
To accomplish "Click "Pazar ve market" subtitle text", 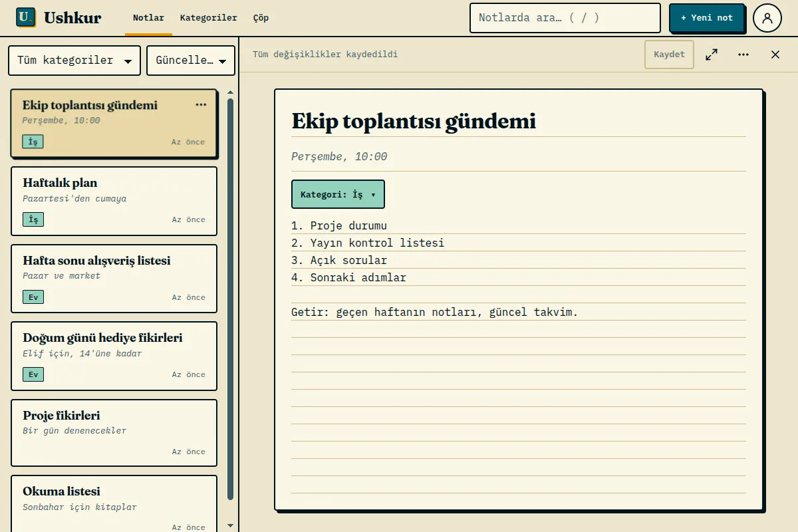I will [x=61, y=275].
